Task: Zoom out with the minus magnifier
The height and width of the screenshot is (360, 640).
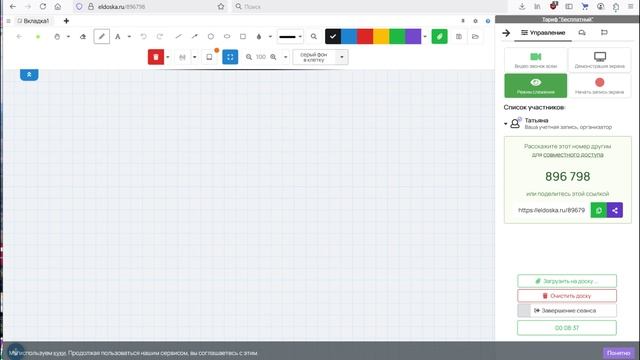Action: pos(249,57)
